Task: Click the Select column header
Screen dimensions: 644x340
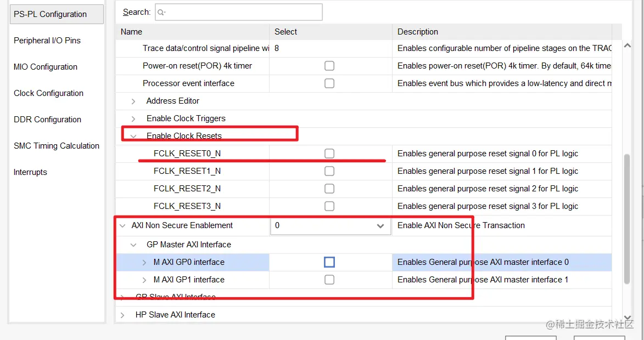Action: 331,32
